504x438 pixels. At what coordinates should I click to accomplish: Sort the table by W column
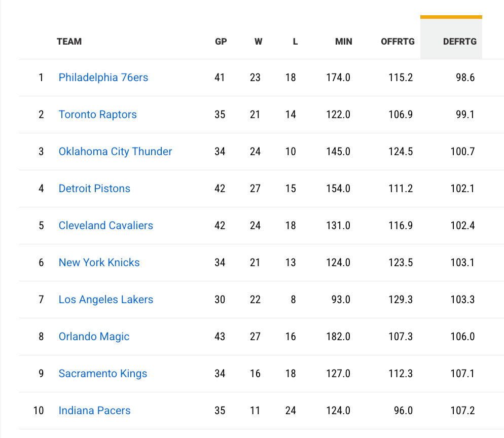pos(258,42)
